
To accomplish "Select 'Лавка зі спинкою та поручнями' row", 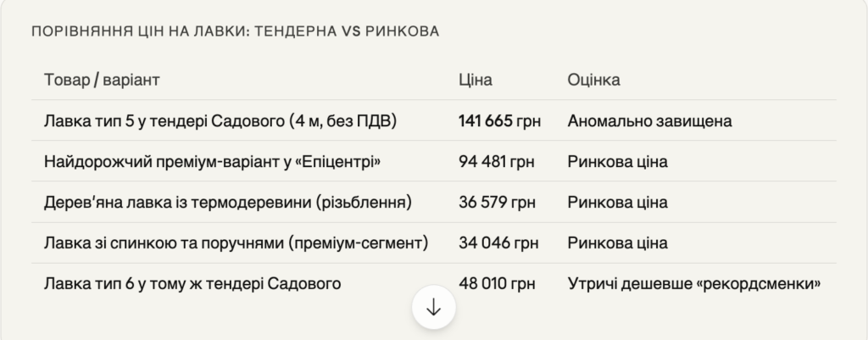I will coord(235,243).
